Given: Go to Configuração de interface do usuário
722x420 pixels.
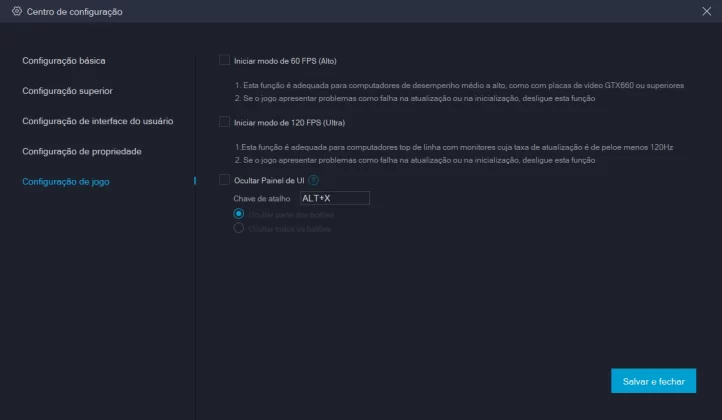Looking at the screenshot, I should 98,121.
